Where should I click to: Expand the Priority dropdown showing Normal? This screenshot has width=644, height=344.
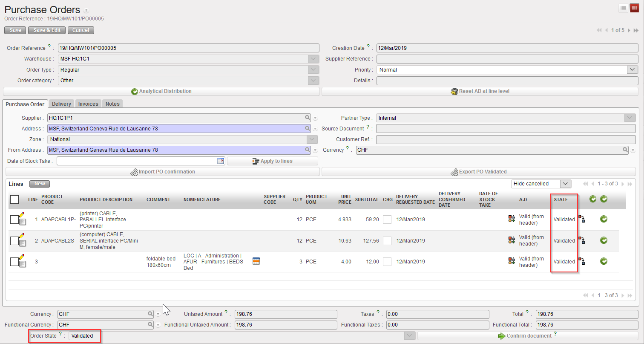(x=632, y=69)
